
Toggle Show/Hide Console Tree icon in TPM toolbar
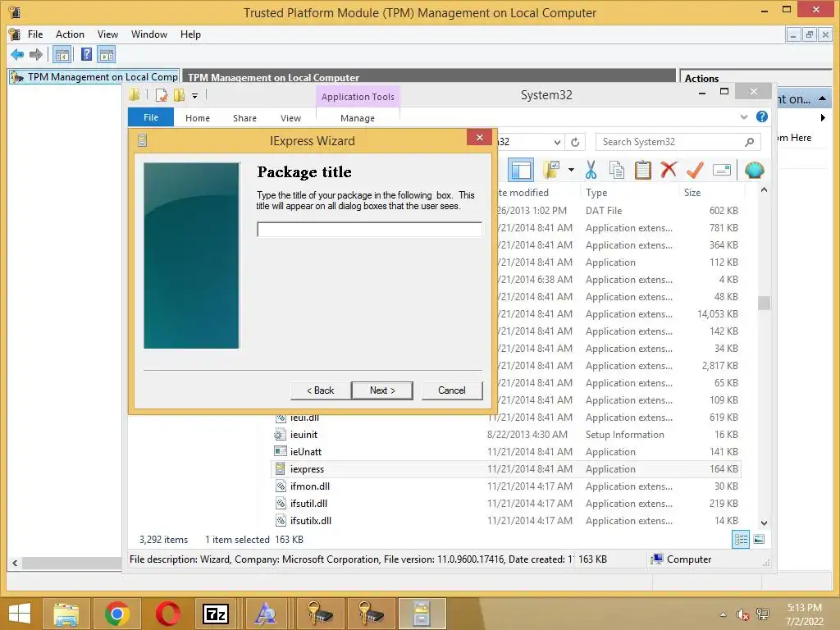tap(62, 54)
